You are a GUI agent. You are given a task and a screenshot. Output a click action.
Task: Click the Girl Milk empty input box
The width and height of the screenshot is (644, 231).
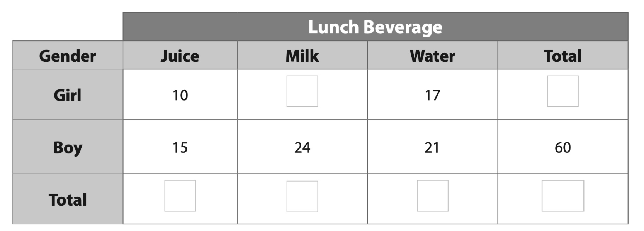click(302, 91)
